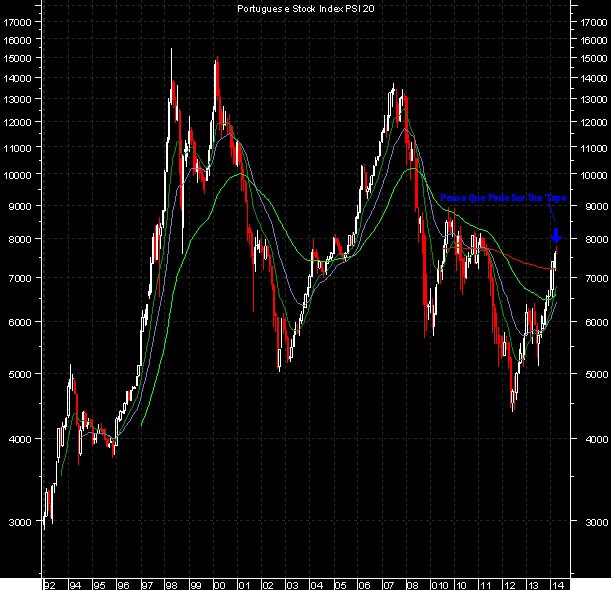Select the "92" year label on the time axis

pos(49,585)
